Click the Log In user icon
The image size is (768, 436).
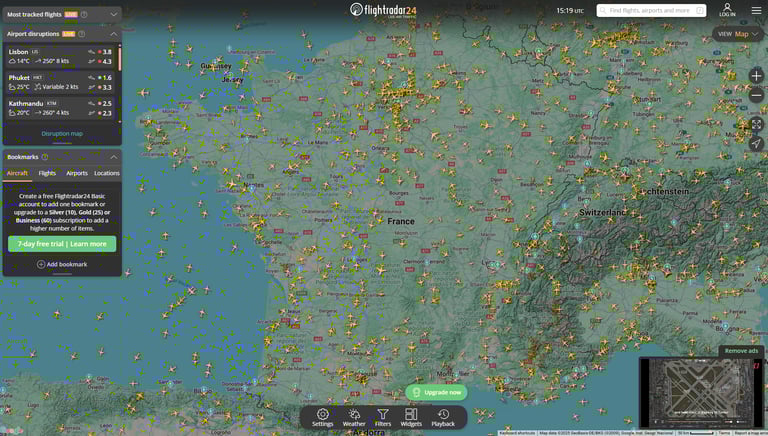(x=727, y=10)
